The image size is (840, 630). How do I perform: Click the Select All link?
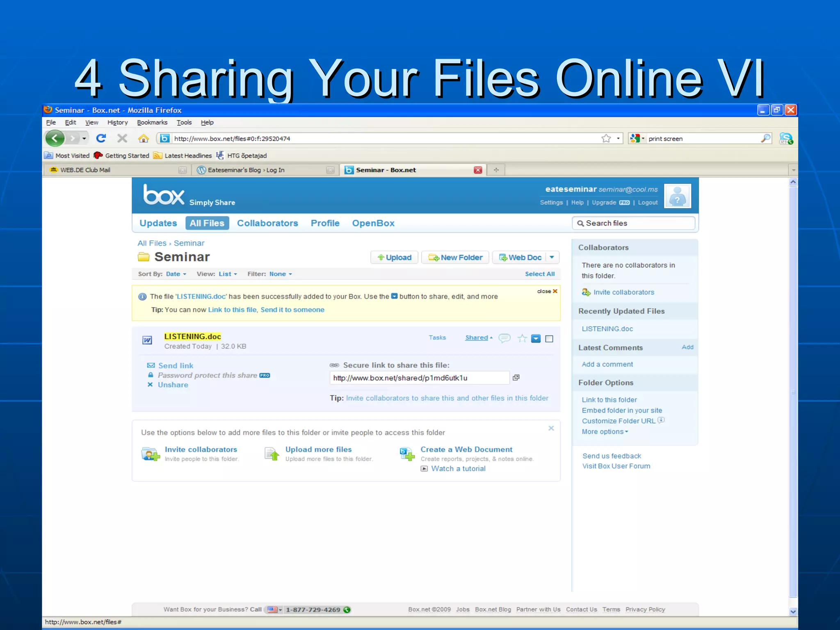coord(540,274)
